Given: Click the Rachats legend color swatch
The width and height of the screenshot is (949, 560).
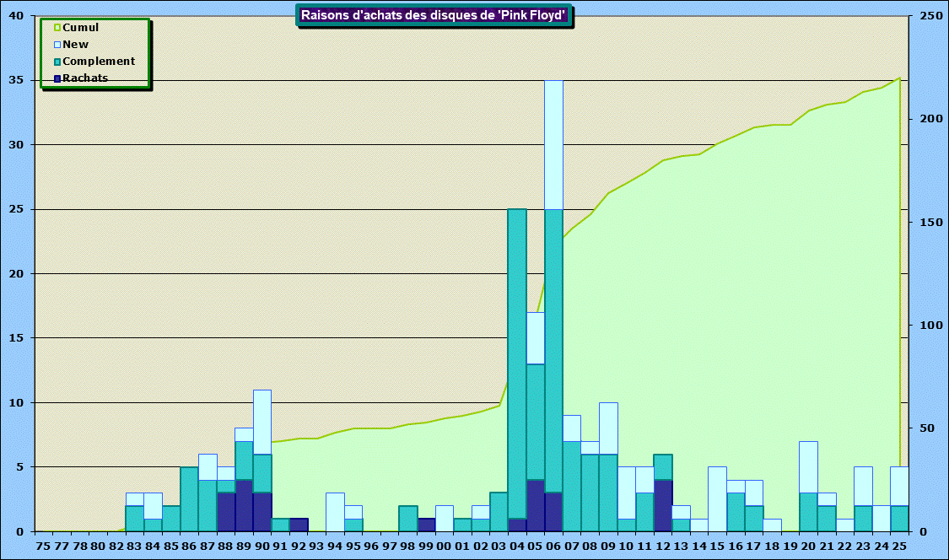Looking at the screenshot, I should point(57,78).
